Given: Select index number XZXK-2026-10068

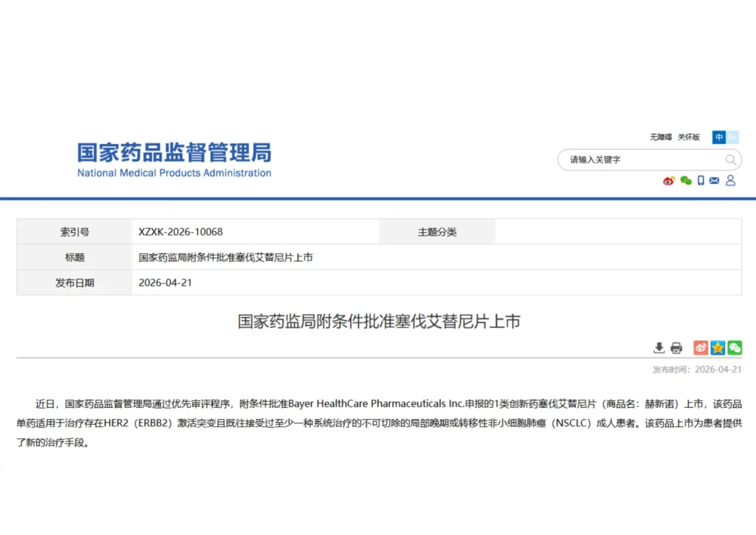Looking at the screenshot, I should (x=181, y=232).
